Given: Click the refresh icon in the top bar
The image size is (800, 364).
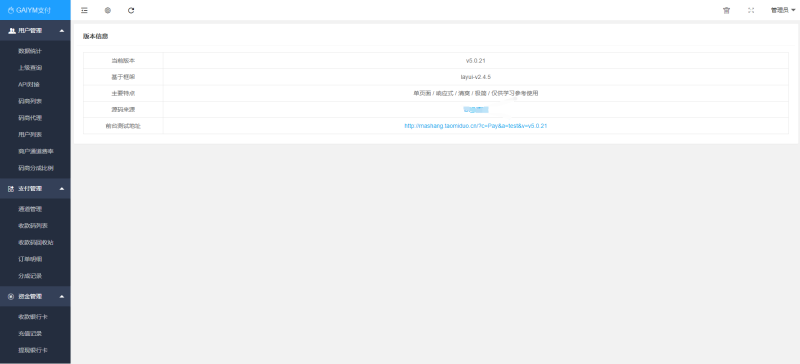Looking at the screenshot, I should point(131,10).
